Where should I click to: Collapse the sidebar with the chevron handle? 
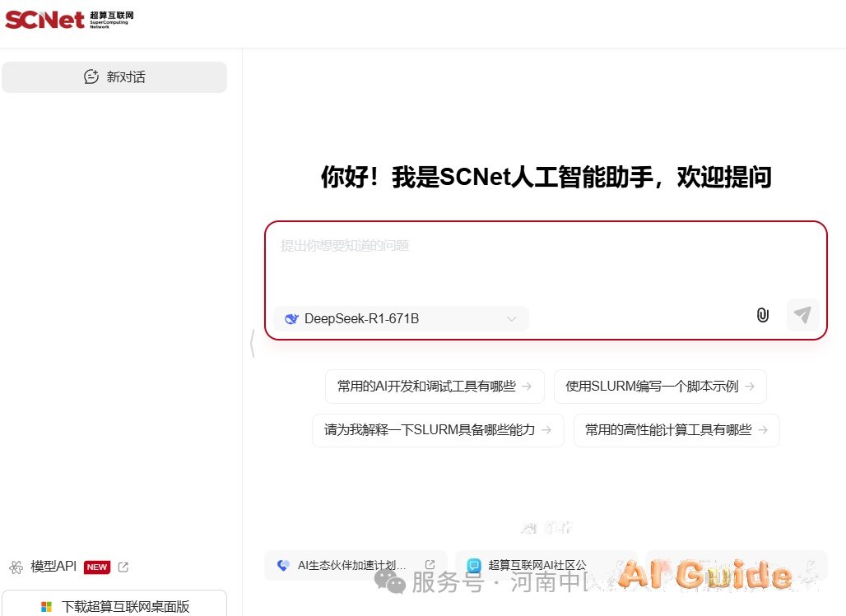tap(252, 344)
